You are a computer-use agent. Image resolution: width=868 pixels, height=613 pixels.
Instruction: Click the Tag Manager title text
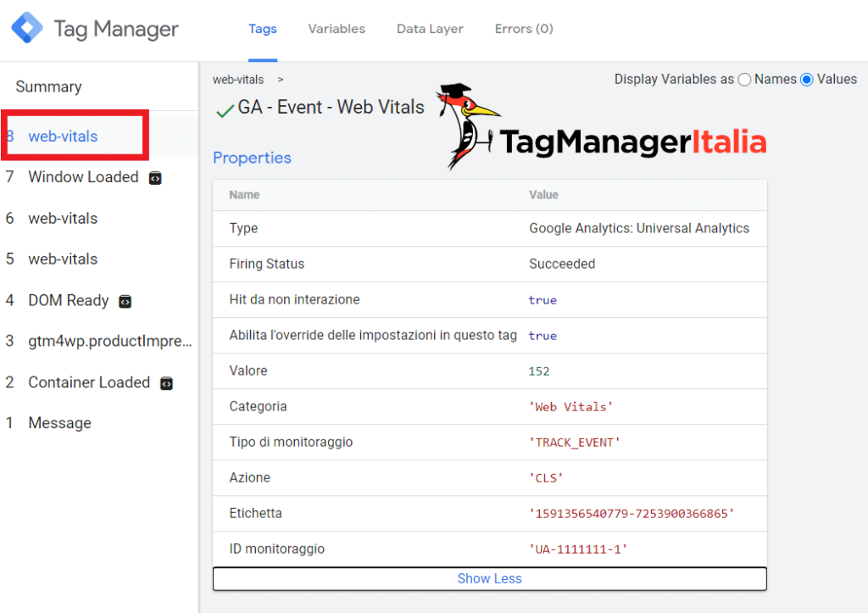(115, 29)
